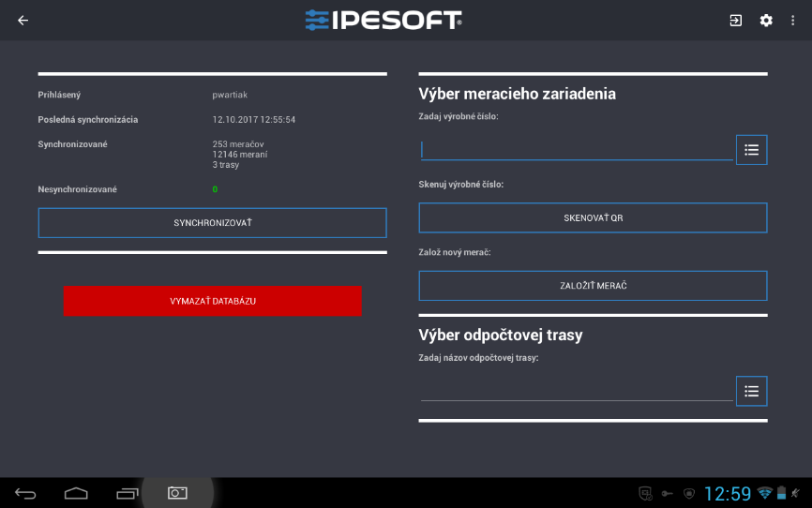Tap the Wi-Fi status icon
812x508 pixels.
click(764, 492)
